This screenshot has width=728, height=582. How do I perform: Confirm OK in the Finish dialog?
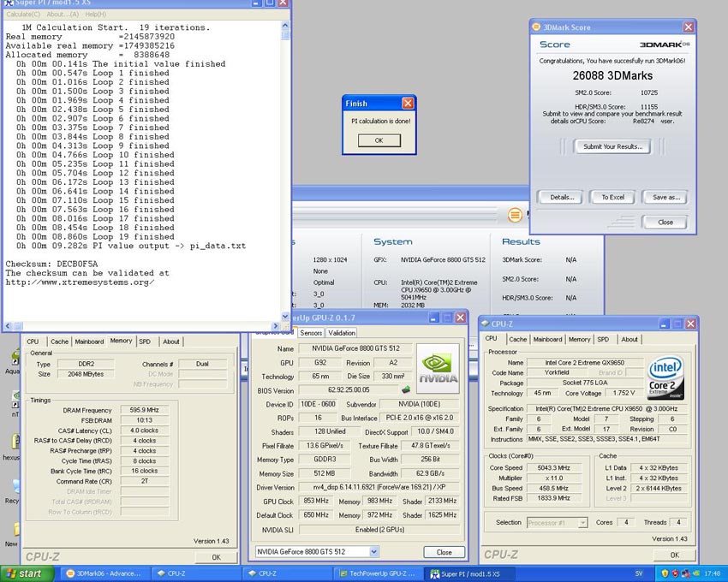click(x=379, y=140)
